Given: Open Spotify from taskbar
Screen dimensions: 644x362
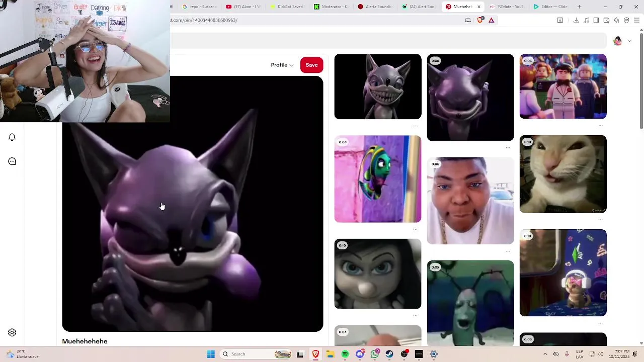Looking at the screenshot, I should tap(345, 354).
